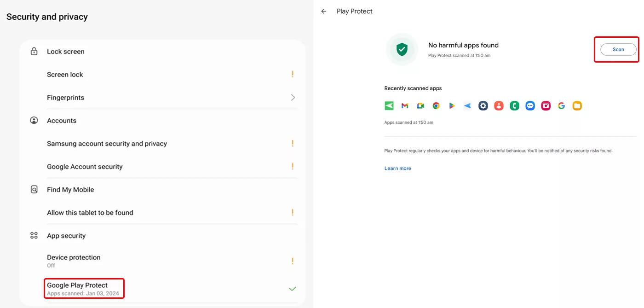Screen dimensions: 644x308
Task: Select the Accounts section heading
Action: coord(62,121)
